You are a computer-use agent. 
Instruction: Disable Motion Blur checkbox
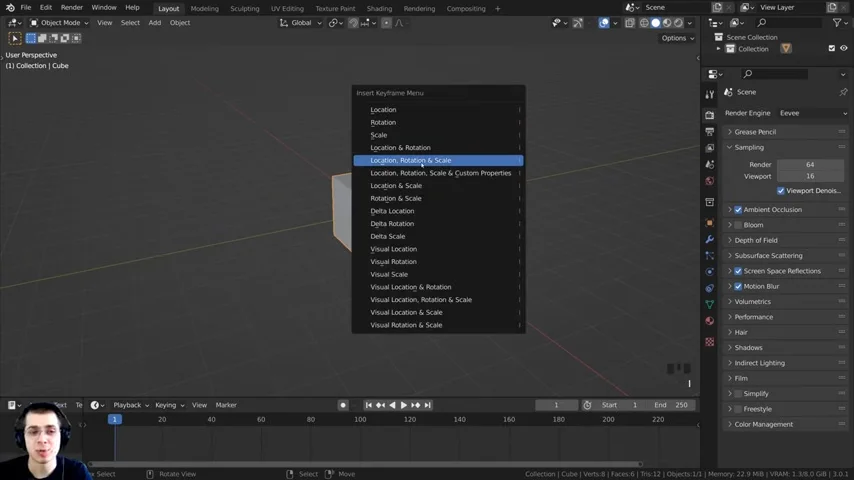[x=738, y=286]
